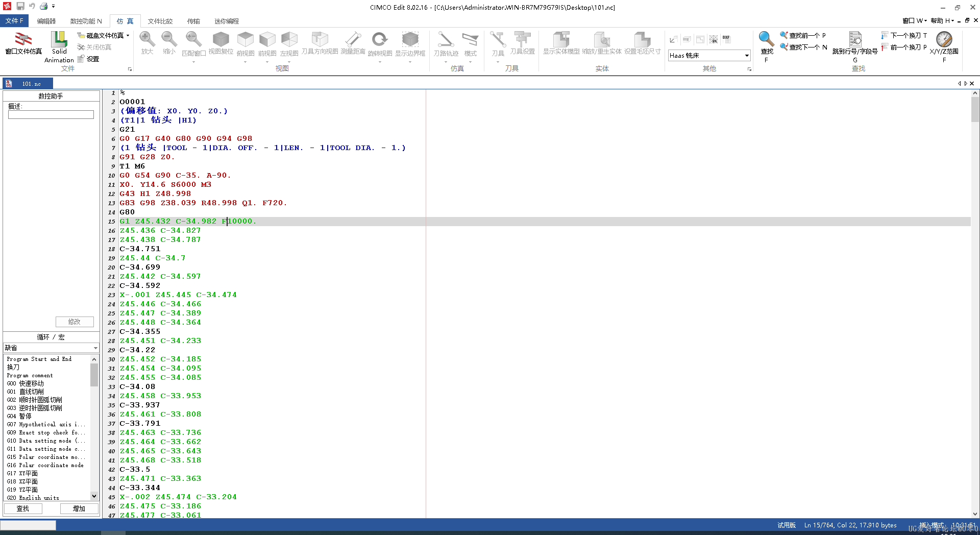Select the 俯视图 top view icon

coord(245,39)
